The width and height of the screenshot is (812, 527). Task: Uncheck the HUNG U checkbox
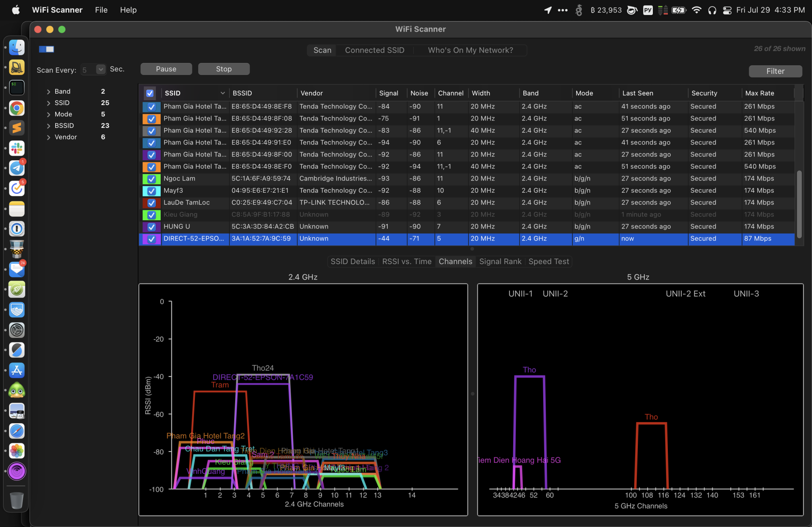pos(151,227)
